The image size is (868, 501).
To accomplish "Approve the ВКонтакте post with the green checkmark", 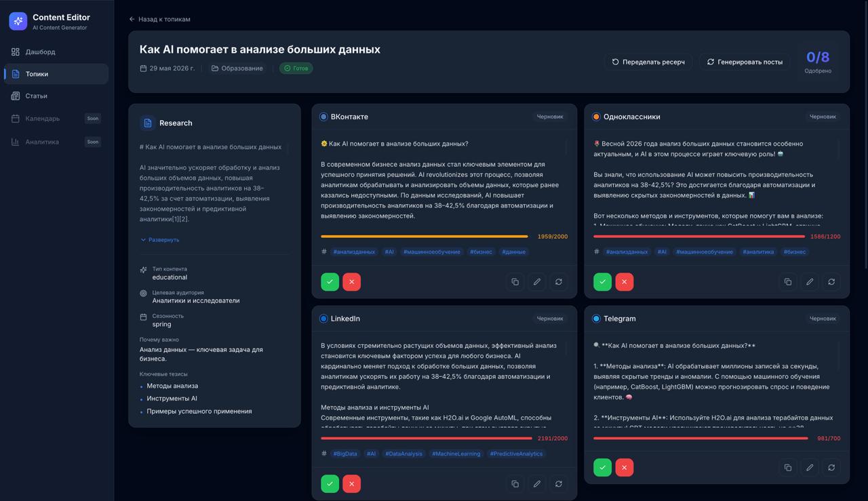I will (x=330, y=281).
